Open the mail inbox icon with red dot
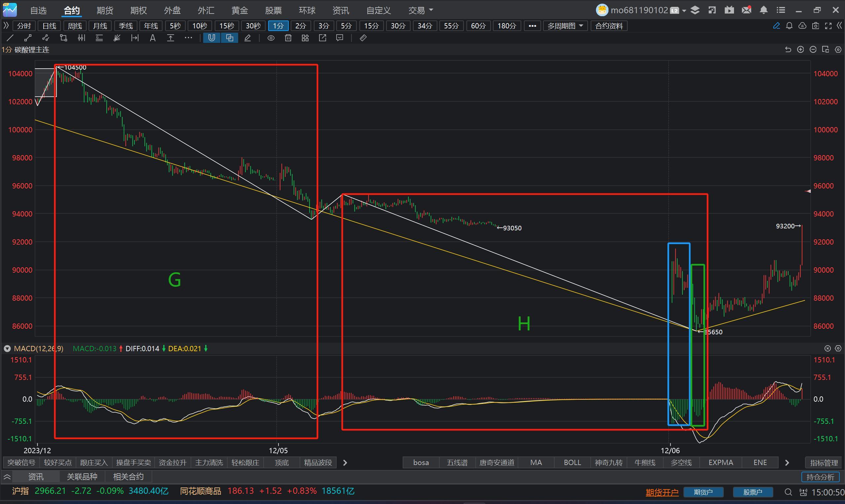 pos(747,10)
